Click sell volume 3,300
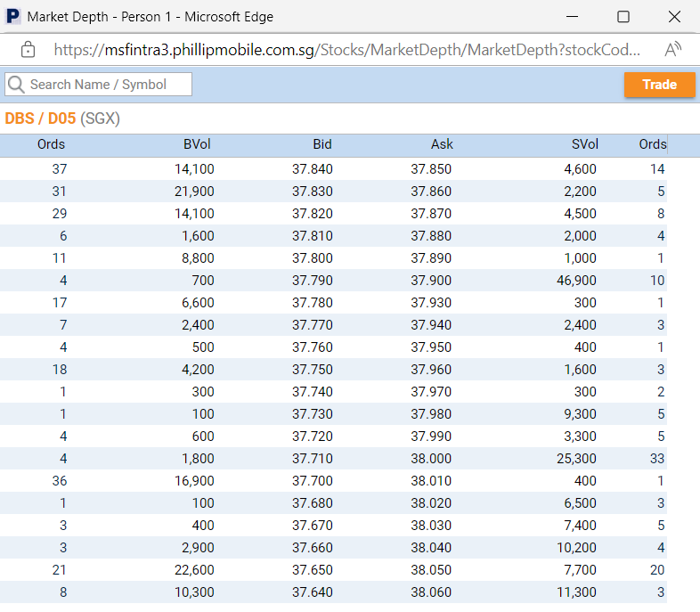The height and width of the screenshot is (612, 700). 580,437
